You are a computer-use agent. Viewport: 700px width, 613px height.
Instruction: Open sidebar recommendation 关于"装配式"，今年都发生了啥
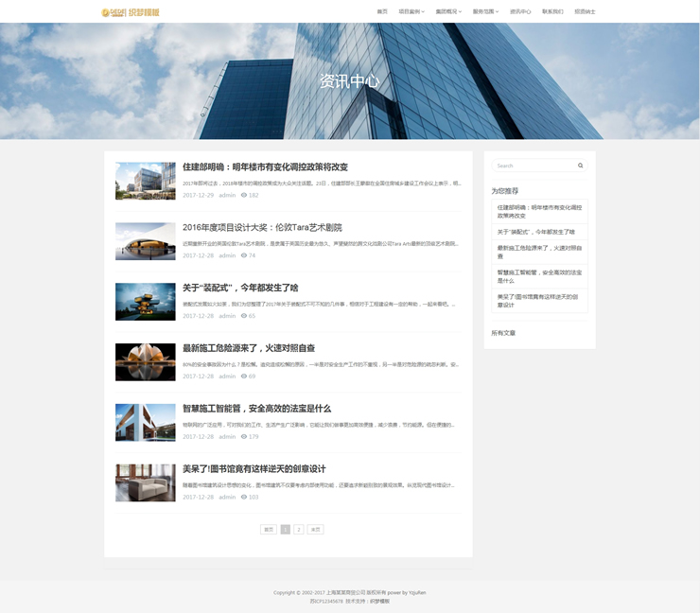click(x=536, y=232)
